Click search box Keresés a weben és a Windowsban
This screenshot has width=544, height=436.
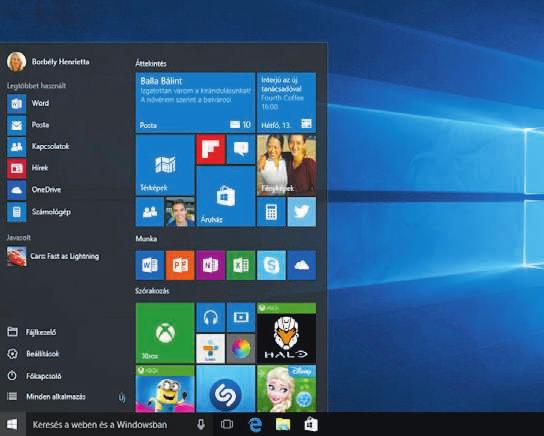coord(120,424)
